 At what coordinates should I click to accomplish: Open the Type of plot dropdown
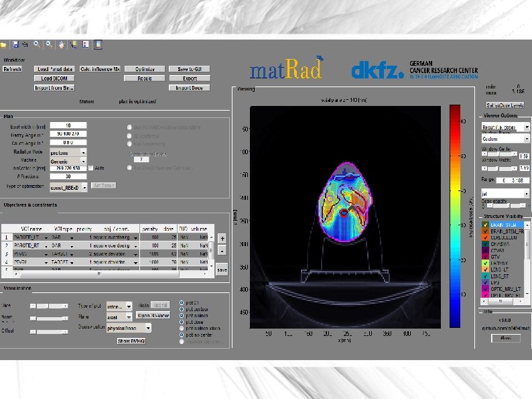119,306
